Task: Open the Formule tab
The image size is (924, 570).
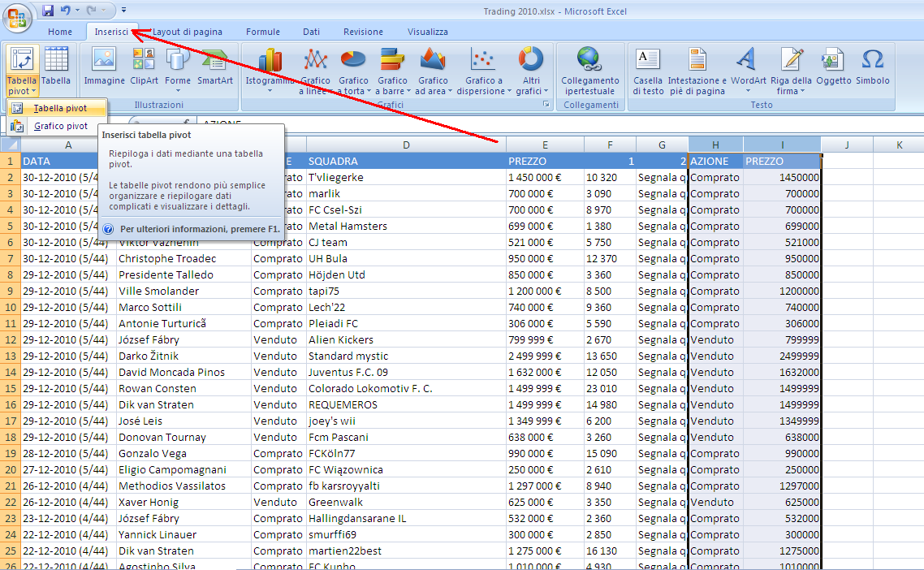Action: (x=263, y=32)
